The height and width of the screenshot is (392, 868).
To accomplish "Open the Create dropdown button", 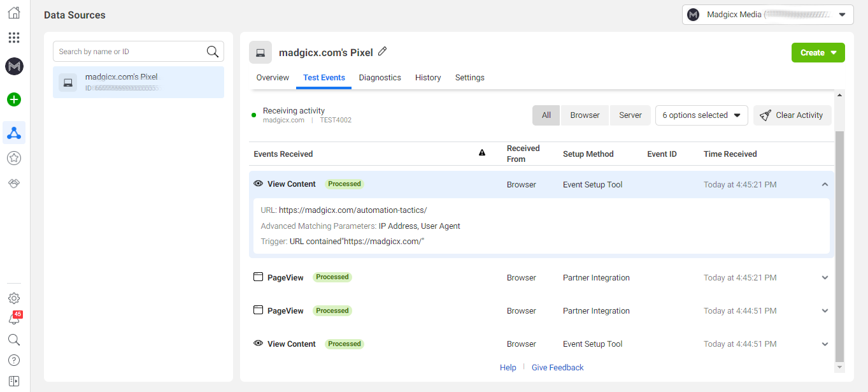I will pos(818,53).
